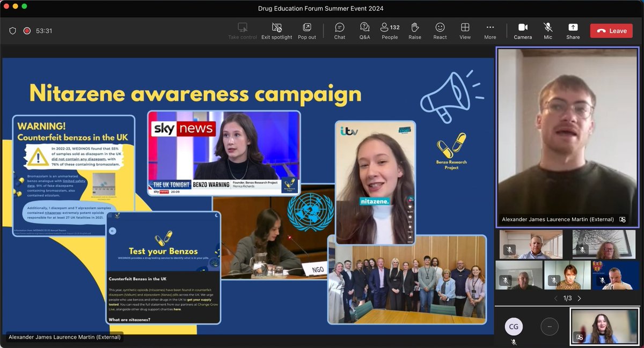This screenshot has width=644, height=348.
Task: Click the spotlight icon next to presenter name
Action: tap(623, 219)
